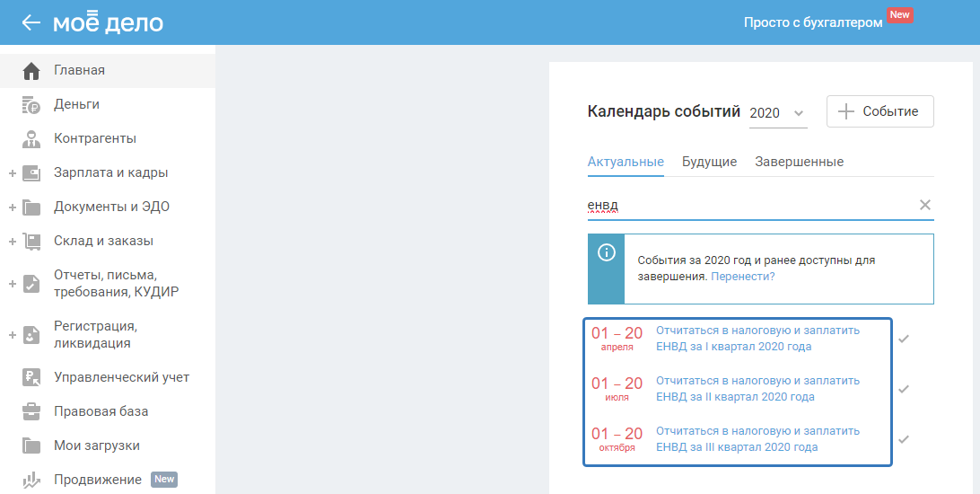Image resolution: width=980 pixels, height=494 pixels.
Task: Expand Регистрация, ликвидация with plus sign
Action: point(12,335)
